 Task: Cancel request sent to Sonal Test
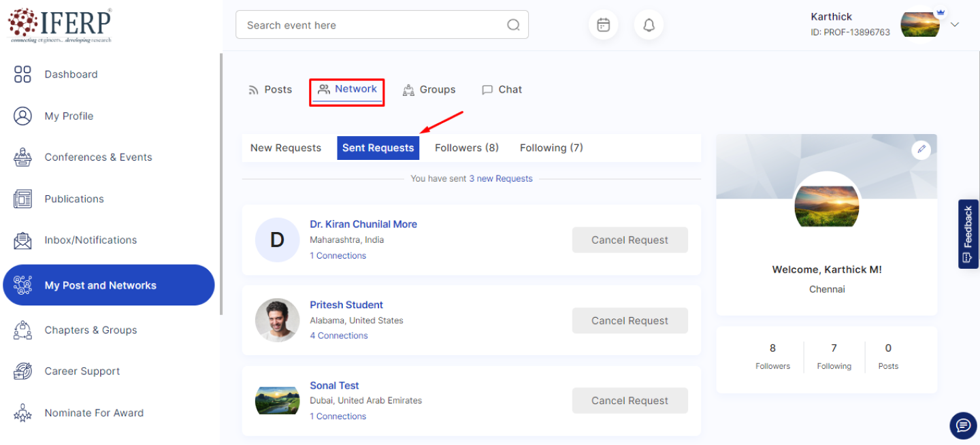pyautogui.click(x=630, y=401)
